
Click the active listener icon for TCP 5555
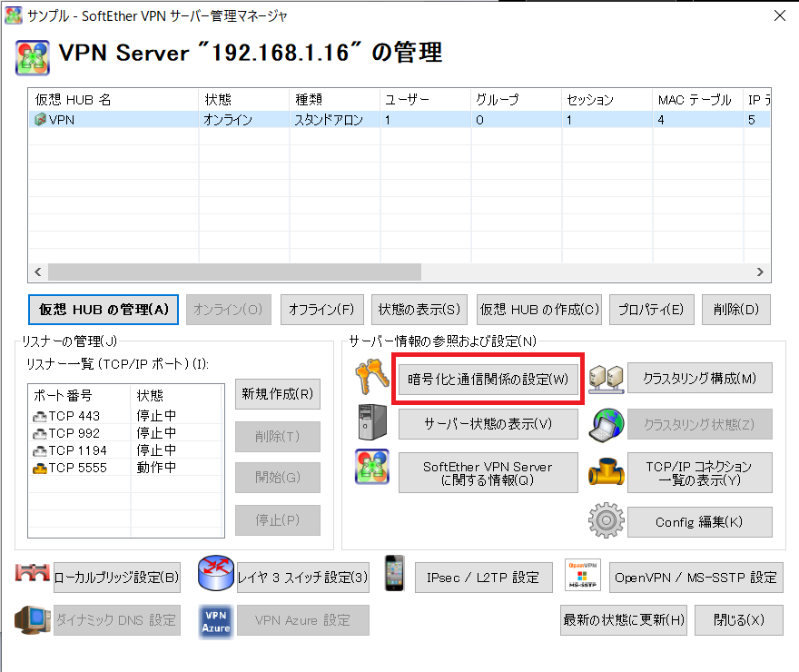[x=40, y=469]
